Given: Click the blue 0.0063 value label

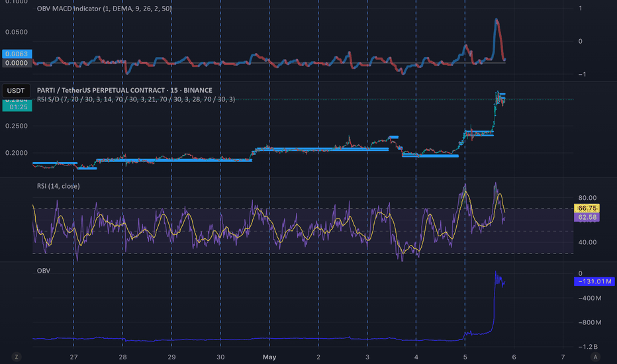Looking at the screenshot, I should [17, 54].
